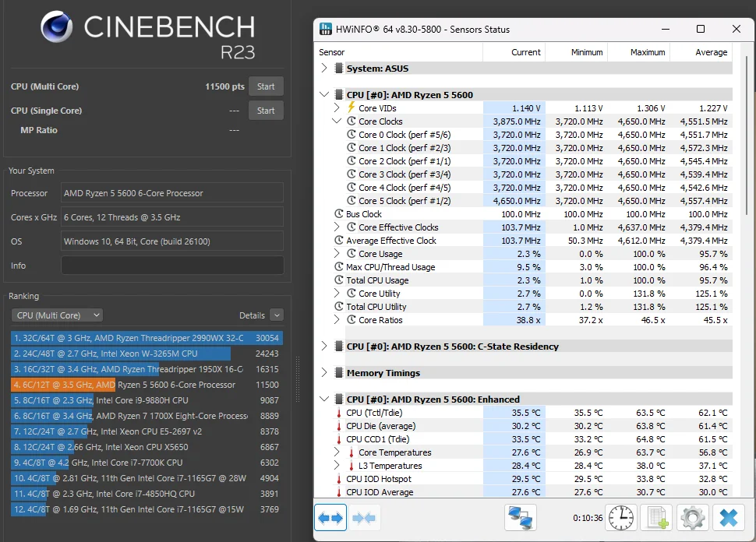The height and width of the screenshot is (542, 756).
Task: Open the Details dropdown arrow in Ranking
Action: click(x=277, y=315)
